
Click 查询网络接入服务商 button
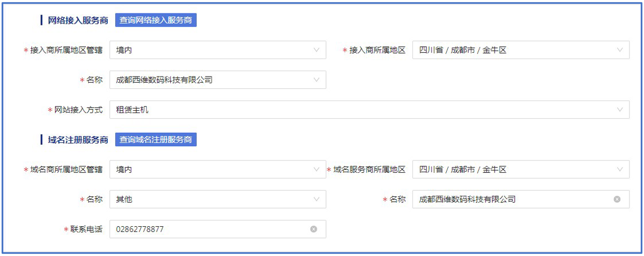(156, 20)
